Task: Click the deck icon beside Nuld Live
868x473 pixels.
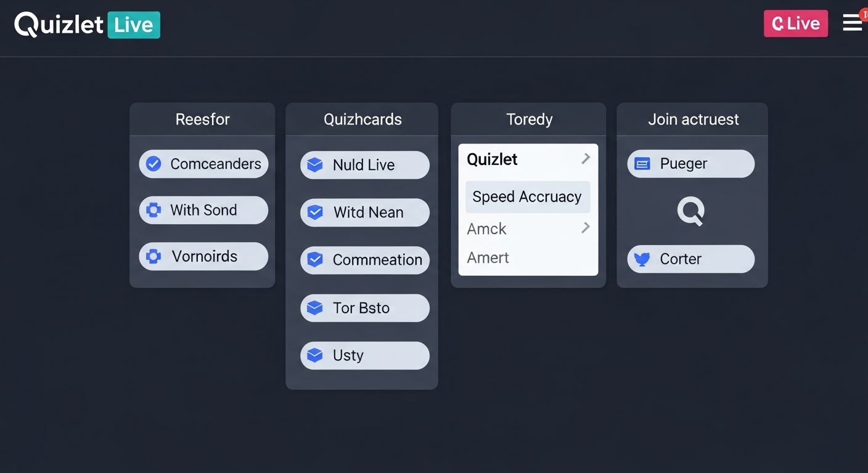Action: click(314, 164)
